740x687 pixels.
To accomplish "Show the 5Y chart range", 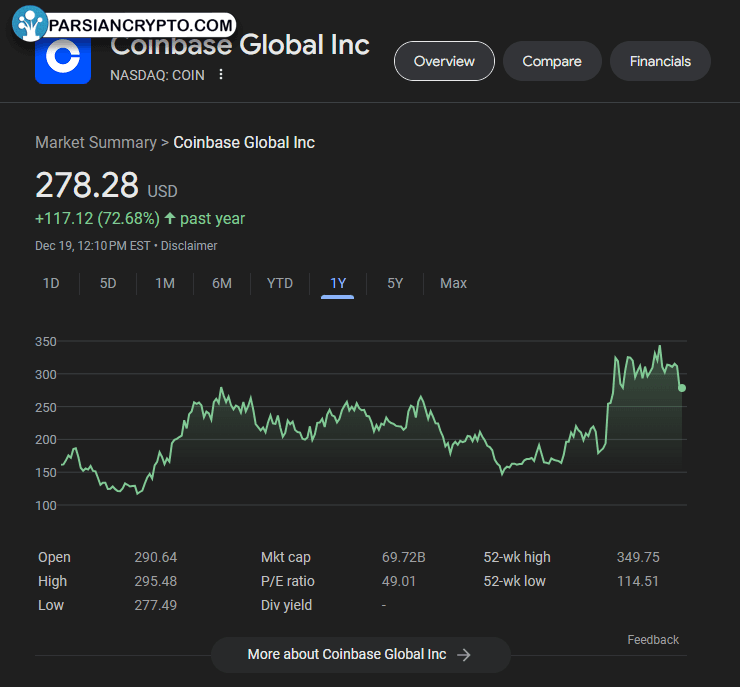I will click(x=395, y=283).
